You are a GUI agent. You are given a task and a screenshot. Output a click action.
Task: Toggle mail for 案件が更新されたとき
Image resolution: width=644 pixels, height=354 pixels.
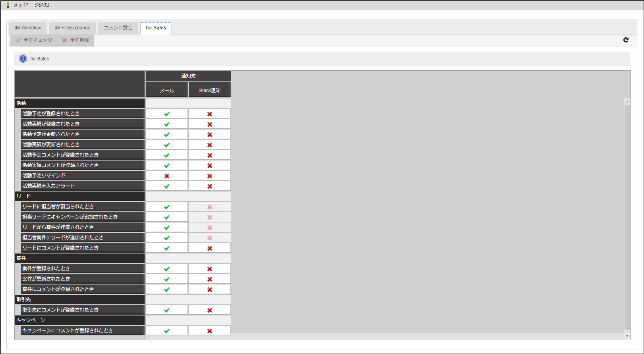[x=167, y=279]
